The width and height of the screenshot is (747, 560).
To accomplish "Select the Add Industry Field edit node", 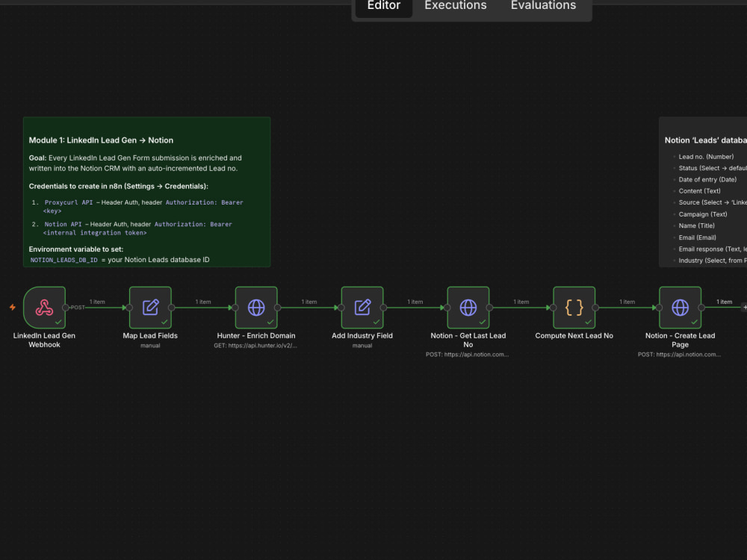I will [362, 308].
